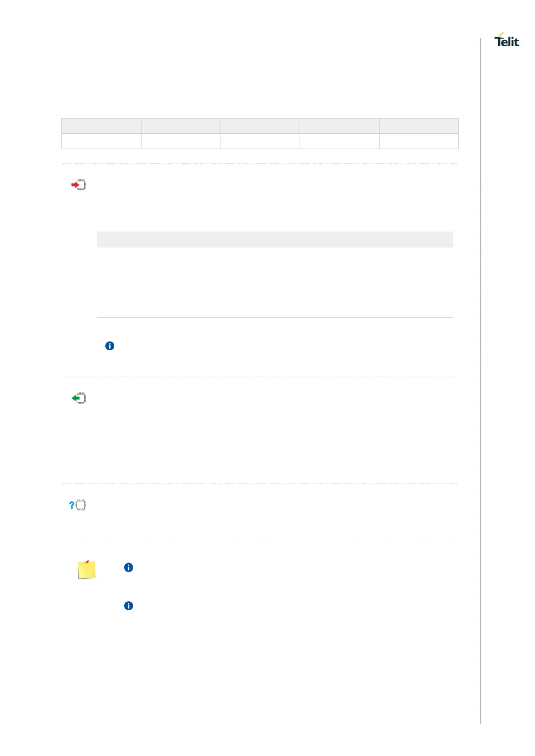Click the last white data cell of the top table
This screenshot has height=756, width=535.
[419, 141]
